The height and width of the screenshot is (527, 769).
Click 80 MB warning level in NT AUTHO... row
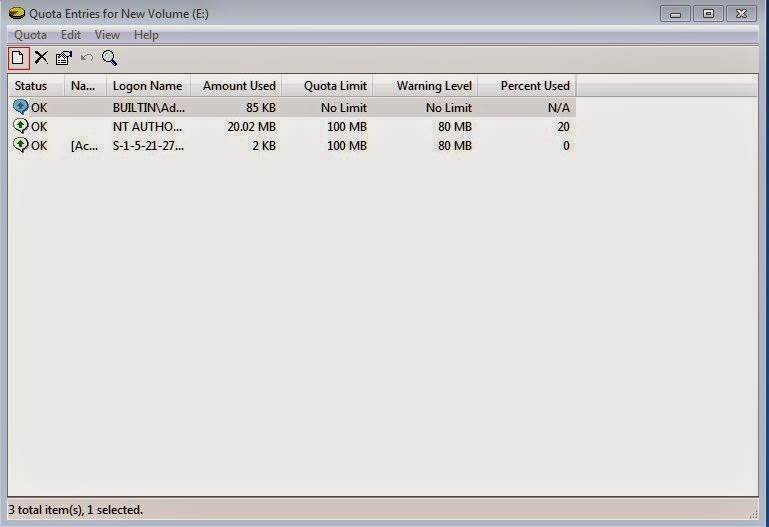(x=455, y=126)
